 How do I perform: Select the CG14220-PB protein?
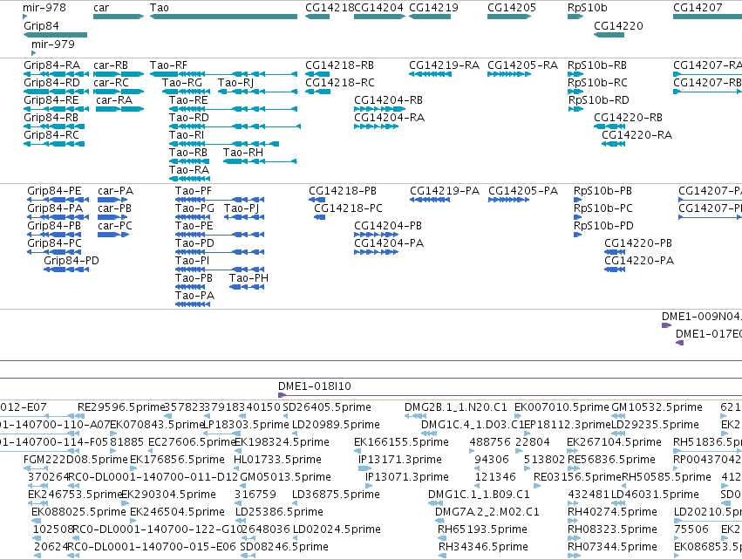(615, 252)
